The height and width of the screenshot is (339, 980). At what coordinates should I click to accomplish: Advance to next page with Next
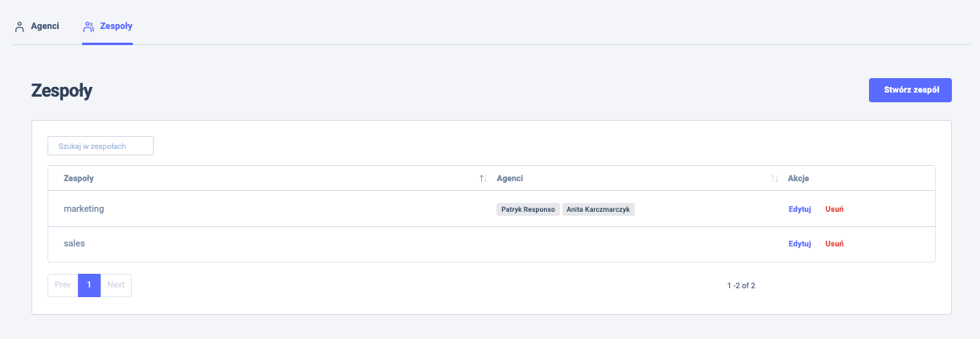[116, 285]
